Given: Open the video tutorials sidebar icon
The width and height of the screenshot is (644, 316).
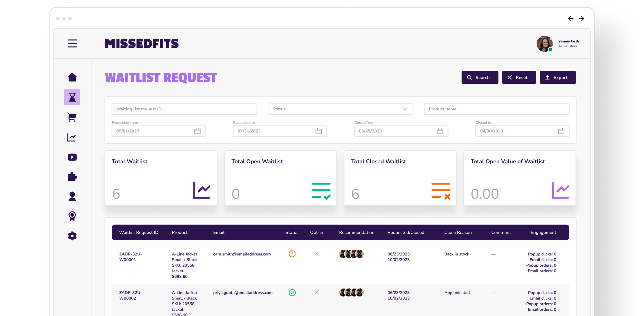Looking at the screenshot, I should [x=72, y=157].
